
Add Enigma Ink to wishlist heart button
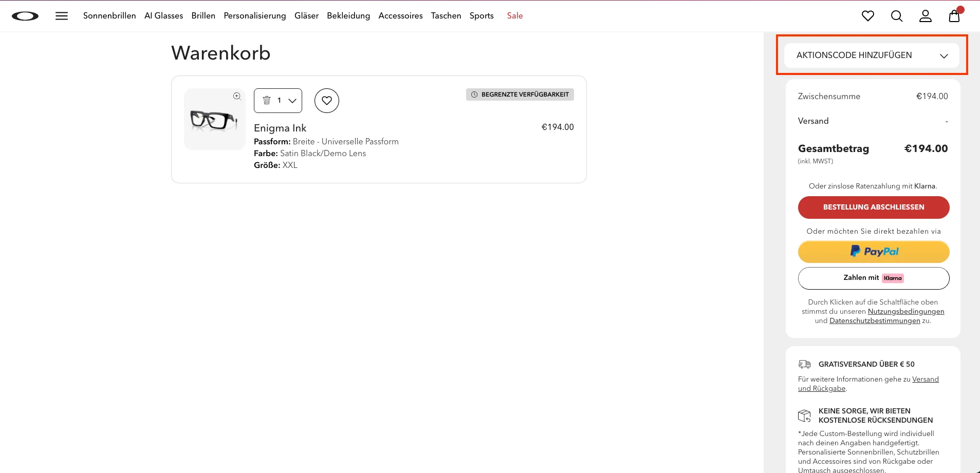coord(327,101)
